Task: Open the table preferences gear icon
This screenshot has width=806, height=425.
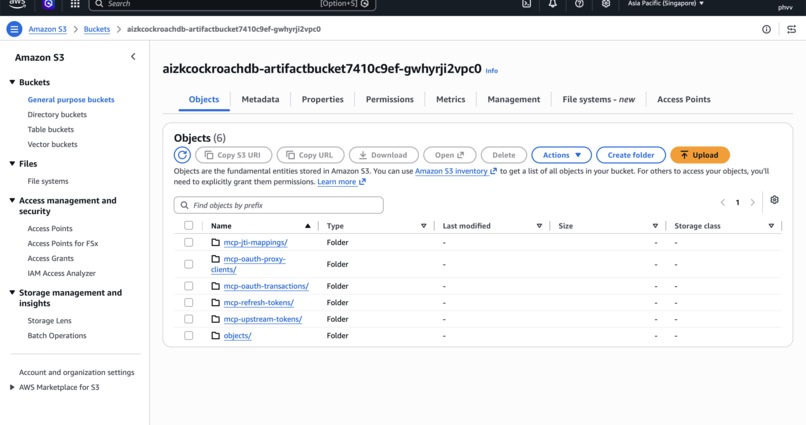Action: (x=775, y=200)
